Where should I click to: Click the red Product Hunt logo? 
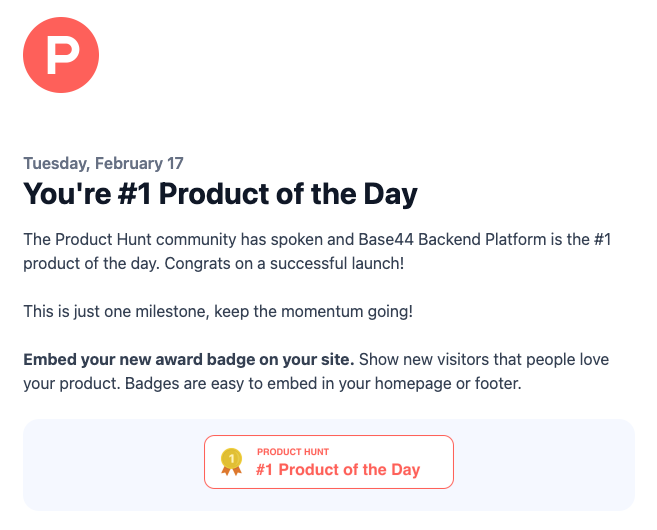point(61,55)
